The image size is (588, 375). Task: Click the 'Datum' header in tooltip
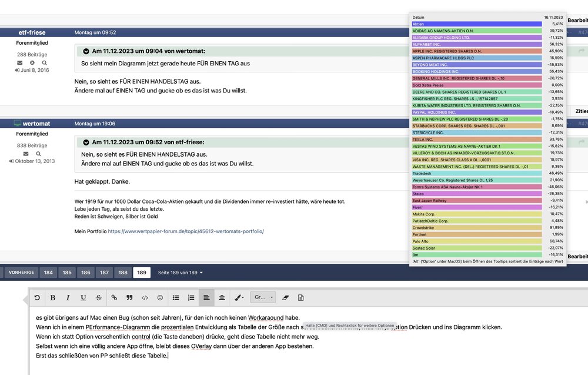(418, 17)
